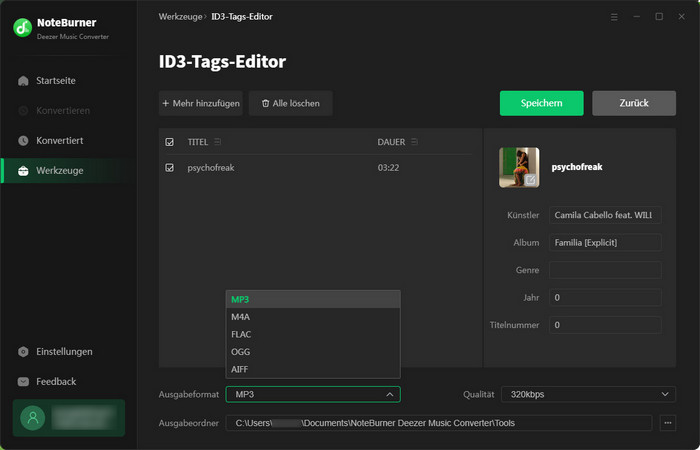
Task: Click the Titelnummer input field
Action: click(605, 325)
